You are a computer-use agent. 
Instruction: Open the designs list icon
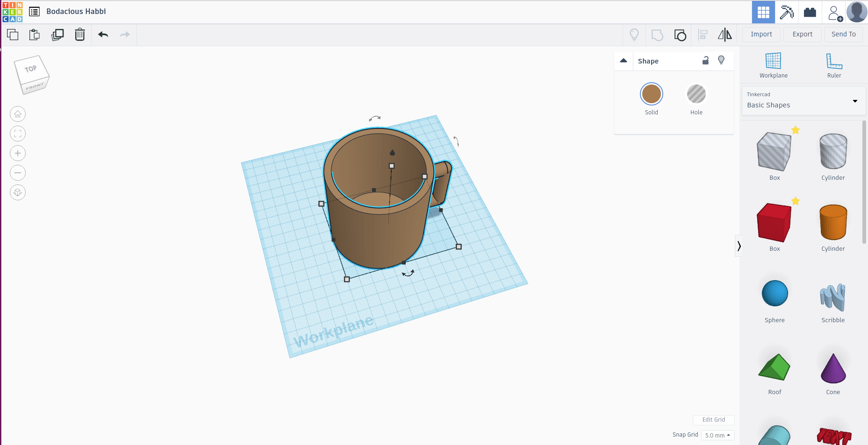[x=34, y=12]
